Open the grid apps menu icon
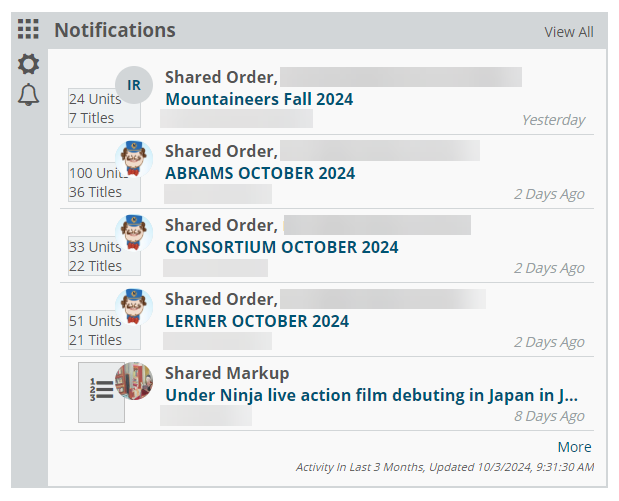This screenshot has height=501, width=619. tap(28, 30)
